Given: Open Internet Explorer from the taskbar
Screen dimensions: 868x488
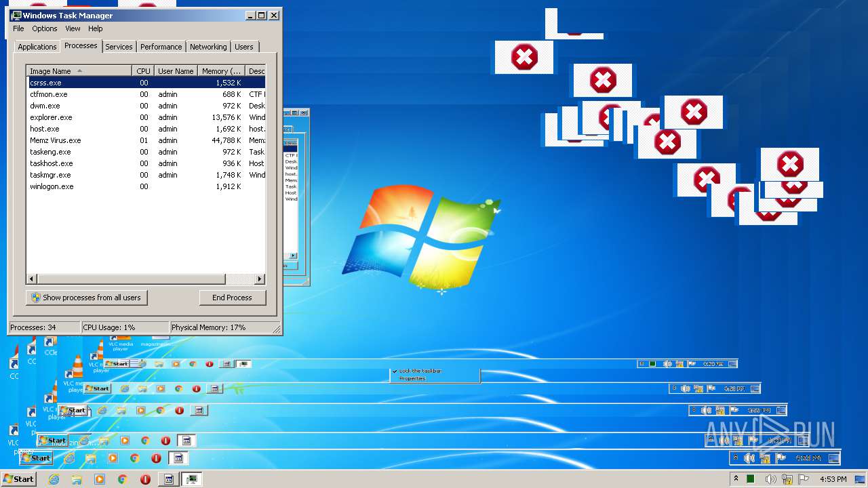Looking at the screenshot, I should [54, 479].
